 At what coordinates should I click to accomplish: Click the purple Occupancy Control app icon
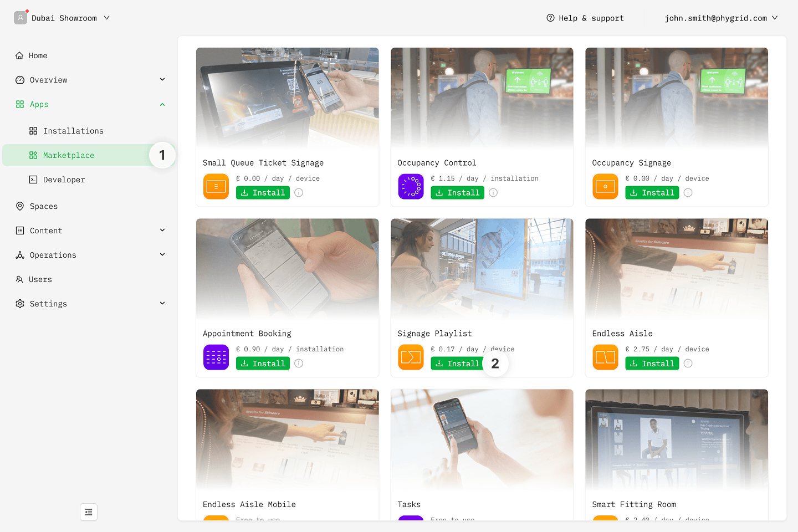coord(411,186)
